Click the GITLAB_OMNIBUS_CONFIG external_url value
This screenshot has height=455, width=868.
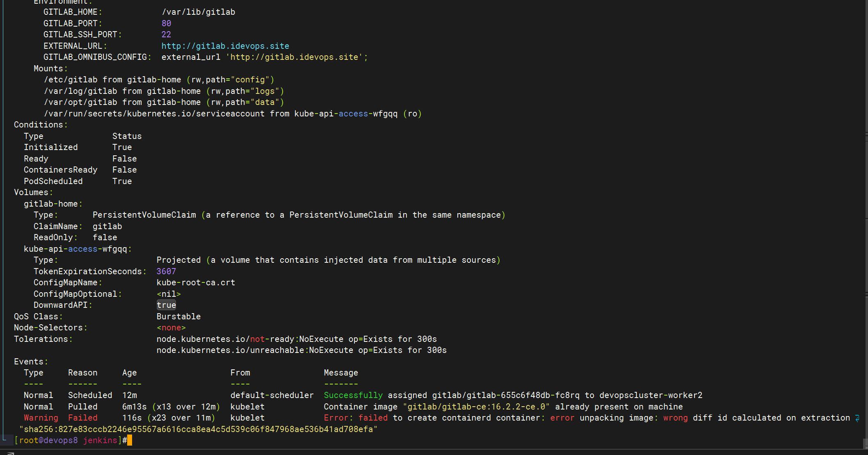pyautogui.click(x=265, y=57)
